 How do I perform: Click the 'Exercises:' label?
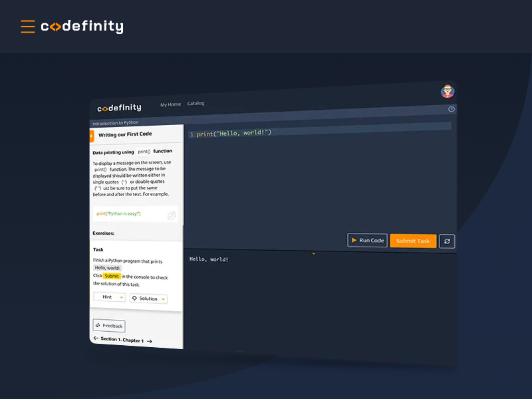point(104,233)
